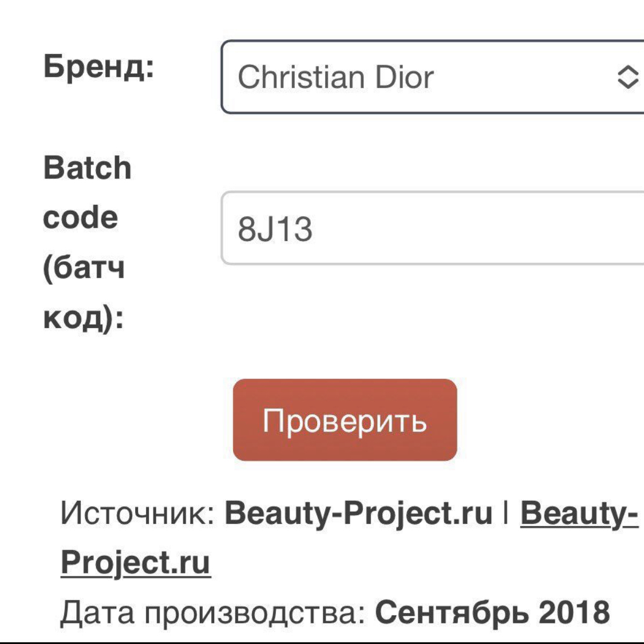The image size is (644, 644).
Task: Click the Batch code (батч код) label
Action: pyautogui.click(x=87, y=242)
